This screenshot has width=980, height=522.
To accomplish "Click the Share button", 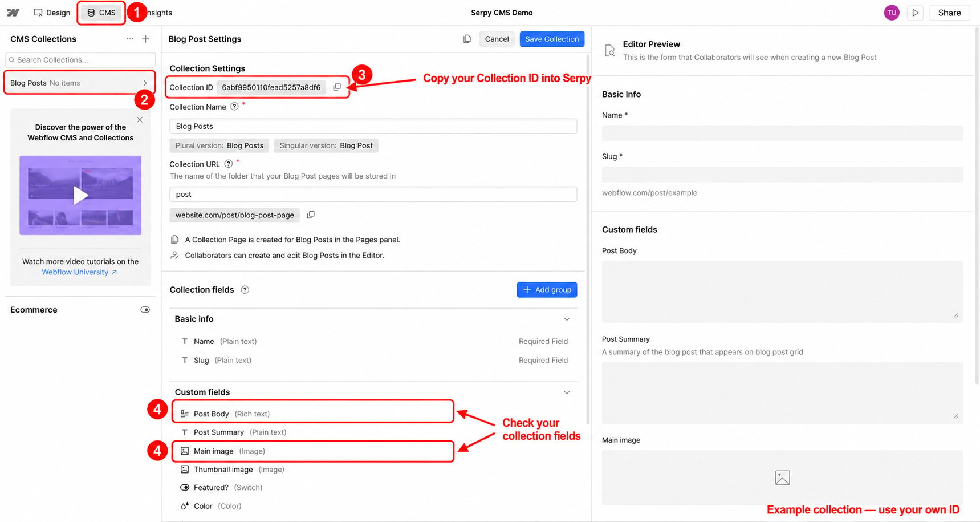I will [949, 13].
